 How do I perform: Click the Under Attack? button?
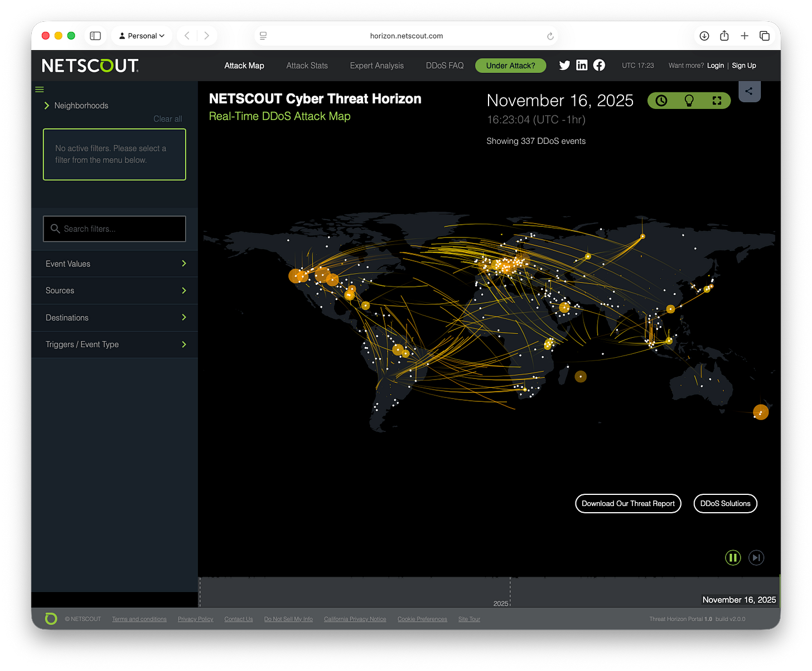click(x=510, y=65)
